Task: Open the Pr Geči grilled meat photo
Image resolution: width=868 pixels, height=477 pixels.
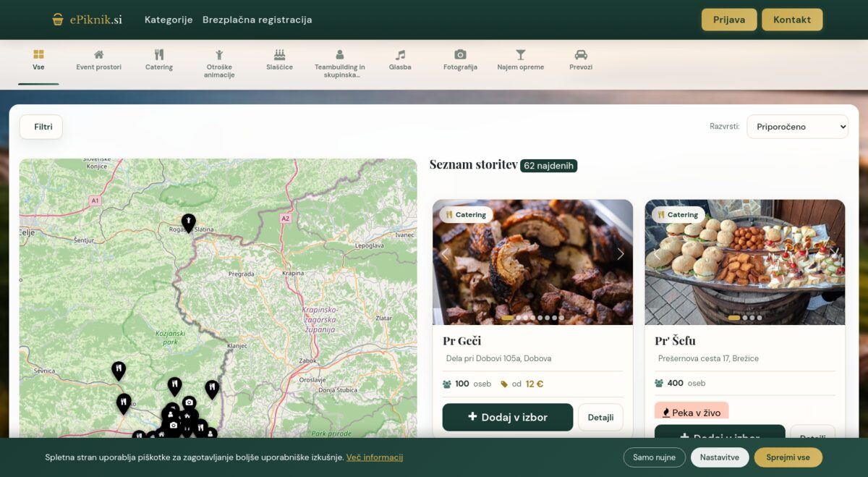Action: pos(533,262)
